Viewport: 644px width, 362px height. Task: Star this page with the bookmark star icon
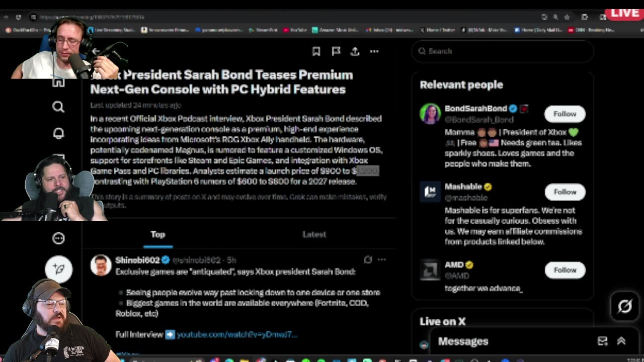coord(567,17)
